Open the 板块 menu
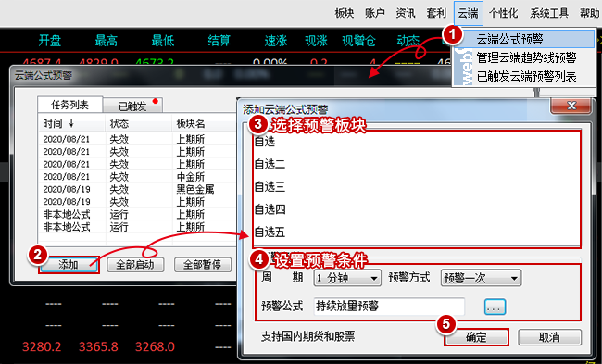The image size is (602, 364). coord(344,14)
